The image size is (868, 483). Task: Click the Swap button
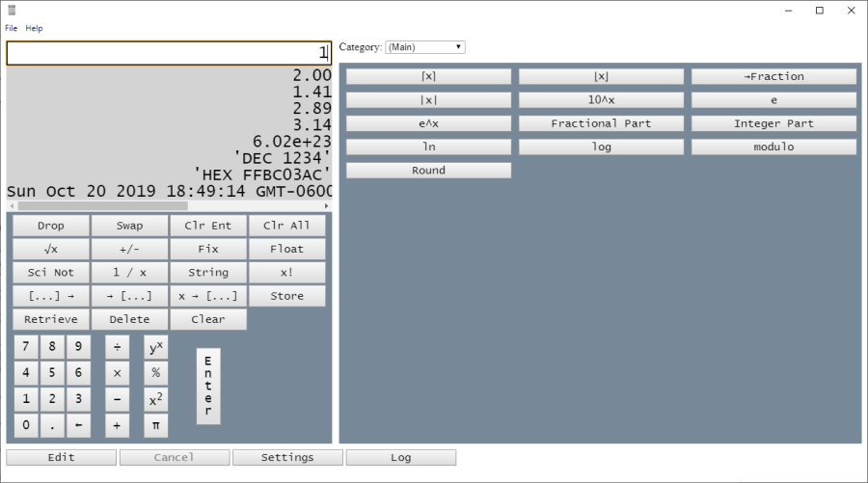click(x=129, y=226)
